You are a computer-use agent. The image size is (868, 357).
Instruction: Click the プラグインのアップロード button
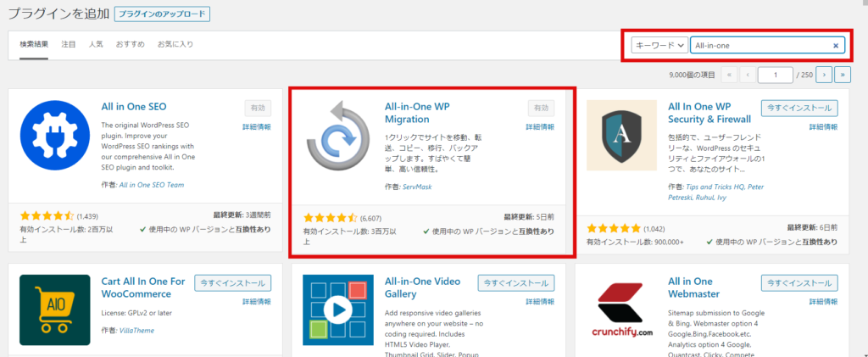tap(162, 14)
